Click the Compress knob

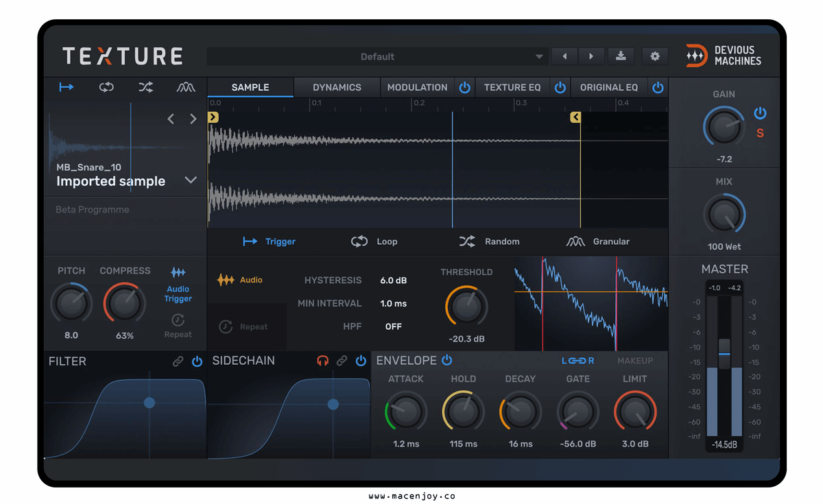coord(125,303)
